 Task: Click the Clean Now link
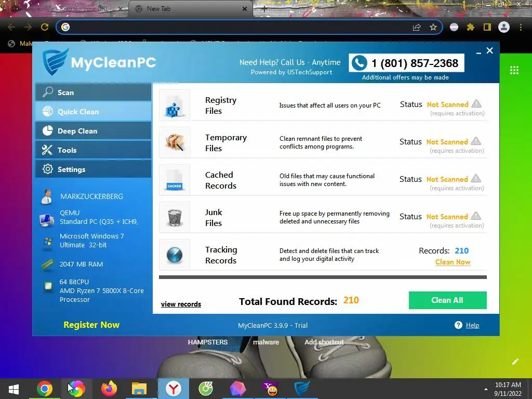[453, 262]
